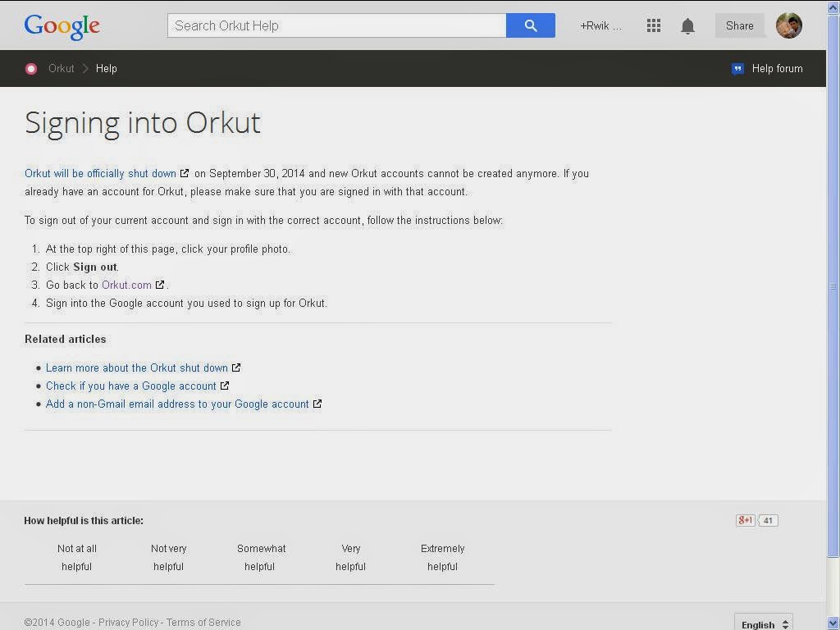Click the +1 count bubble showing 41
The width and height of the screenshot is (840, 630).
click(x=768, y=520)
